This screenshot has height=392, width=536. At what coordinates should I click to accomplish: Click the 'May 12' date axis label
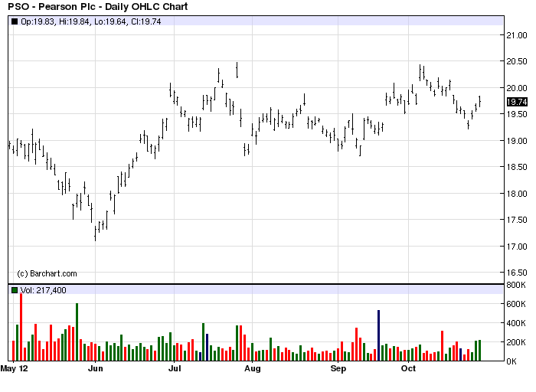[x=14, y=369]
